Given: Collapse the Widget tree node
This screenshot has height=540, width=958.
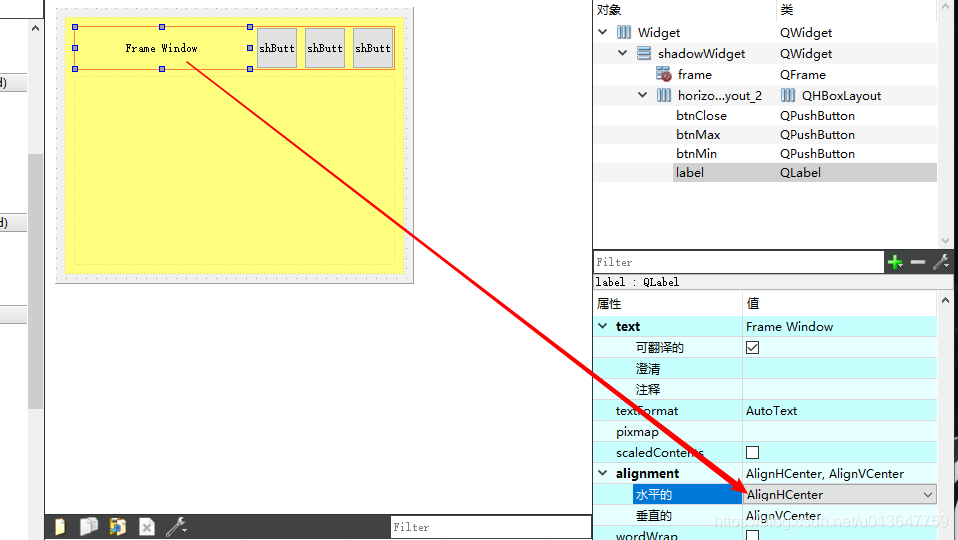Looking at the screenshot, I should 602,32.
